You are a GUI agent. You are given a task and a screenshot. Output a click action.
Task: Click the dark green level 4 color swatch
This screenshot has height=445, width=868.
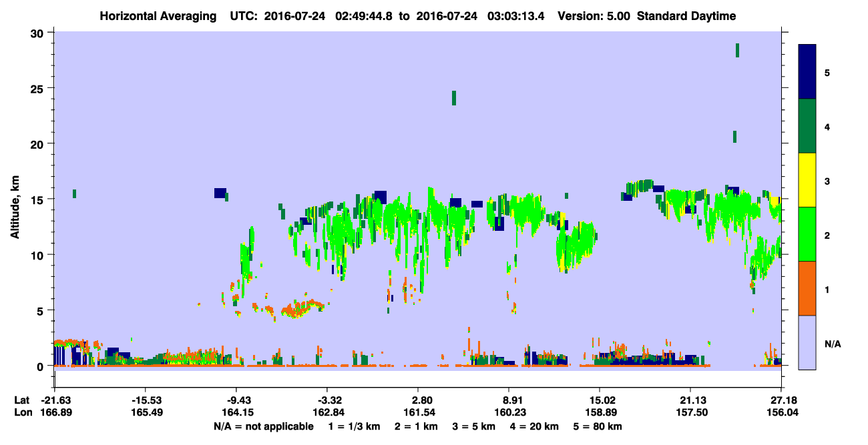(807, 126)
